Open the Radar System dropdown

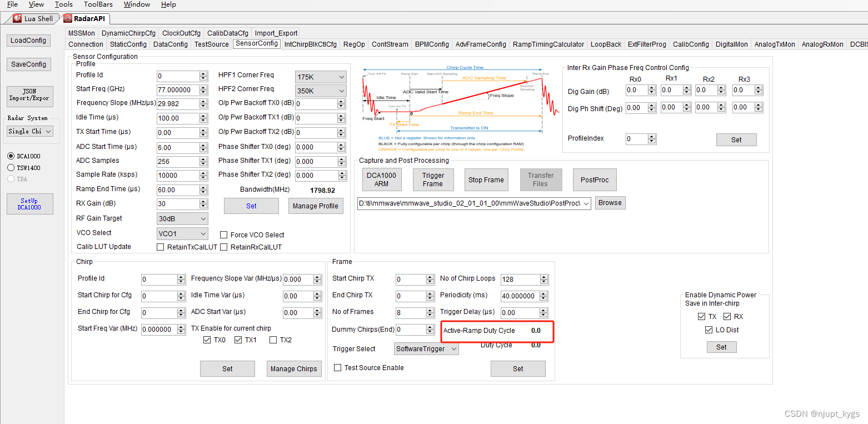click(x=30, y=131)
